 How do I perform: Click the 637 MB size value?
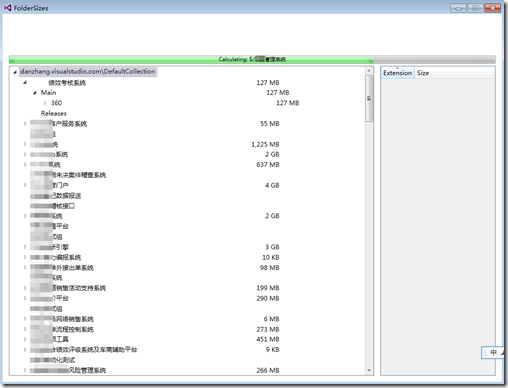268,165
